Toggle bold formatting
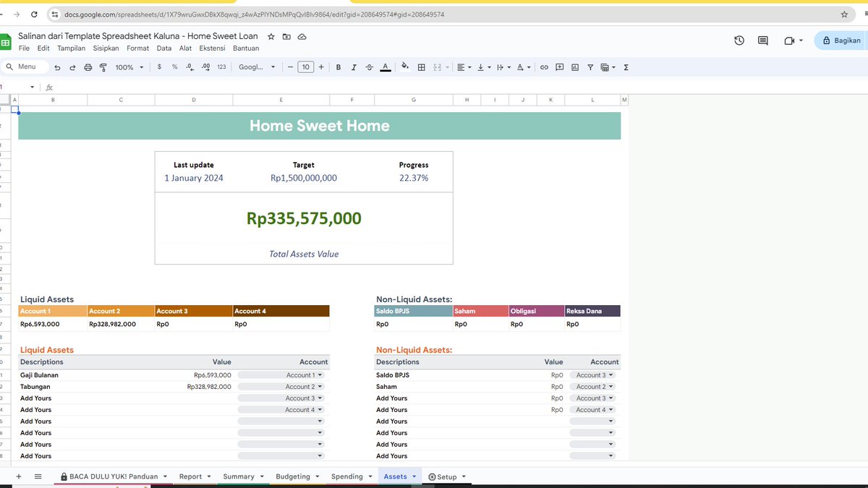This screenshot has height=488, width=868. point(339,67)
